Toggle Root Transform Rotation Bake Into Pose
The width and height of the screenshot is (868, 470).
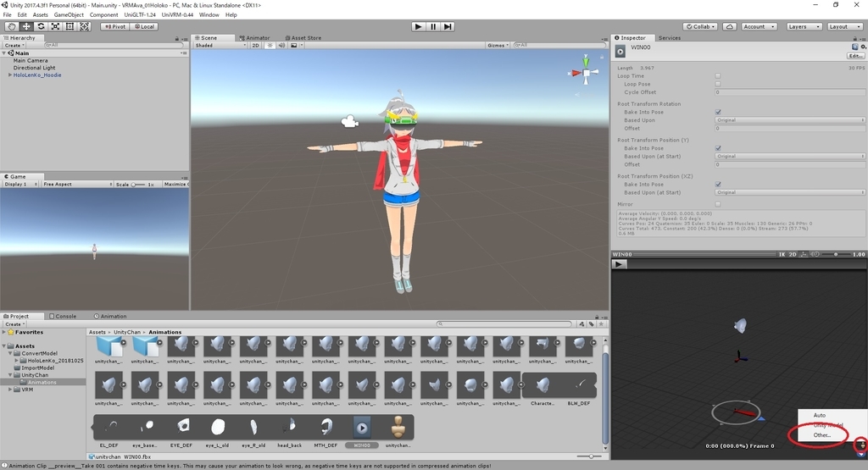click(x=718, y=112)
